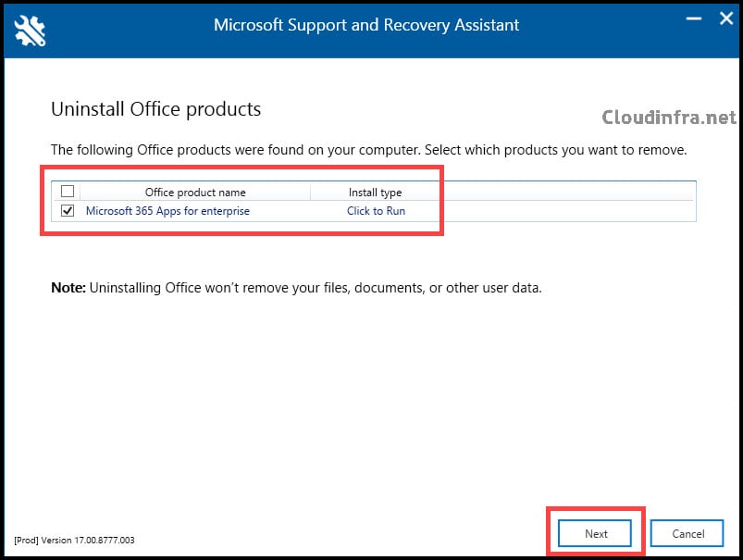Uncheck the Microsoft 365 Apps for enterprise checkbox
This screenshot has height=560, width=743.
[x=68, y=210]
